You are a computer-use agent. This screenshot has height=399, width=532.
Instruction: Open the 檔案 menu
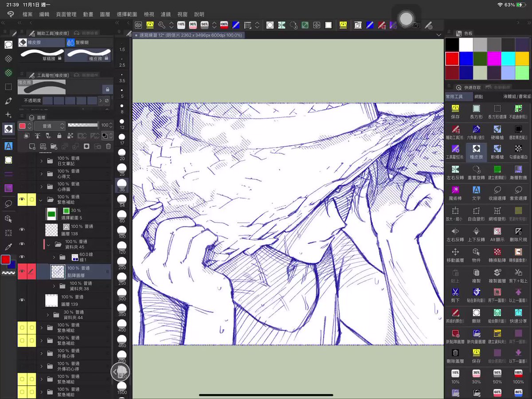click(27, 14)
